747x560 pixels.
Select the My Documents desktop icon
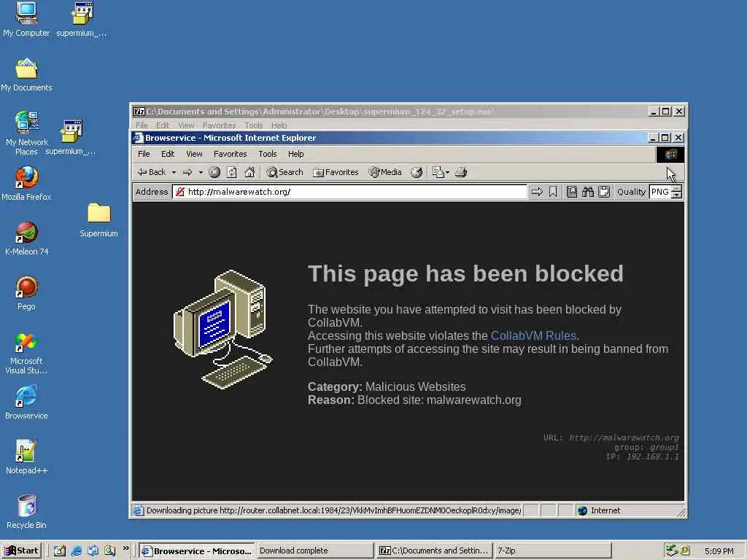click(x=26, y=75)
